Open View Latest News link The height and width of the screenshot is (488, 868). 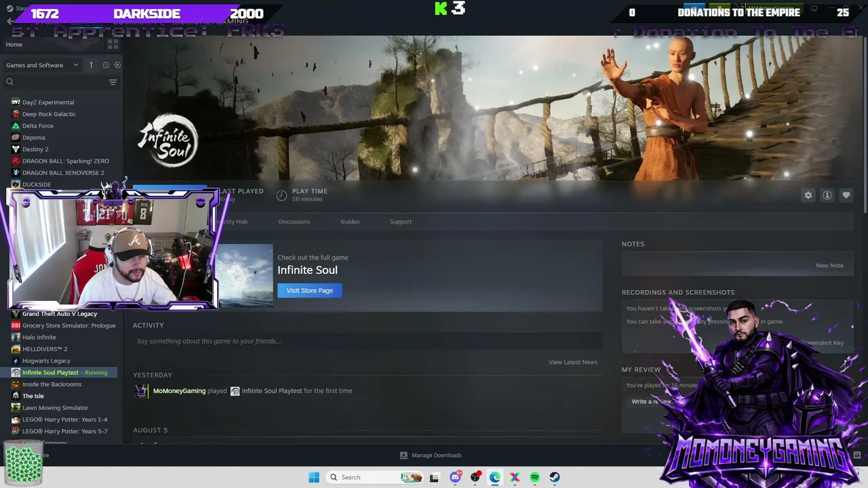coord(573,362)
